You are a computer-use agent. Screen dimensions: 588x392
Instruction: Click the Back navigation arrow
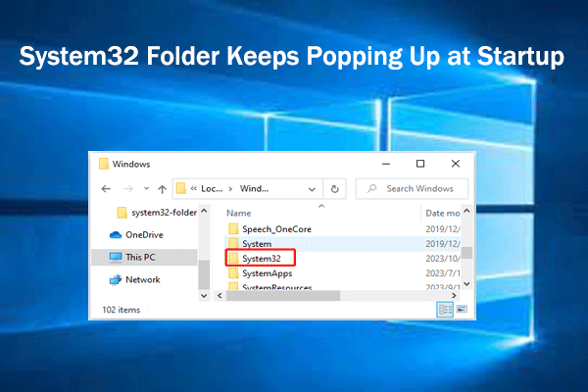(106, 188)
